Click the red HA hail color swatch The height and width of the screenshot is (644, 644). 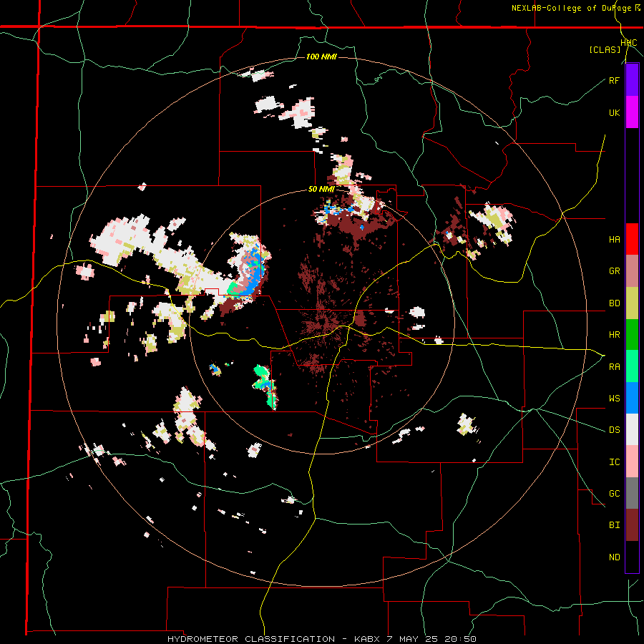(x=632, y=239)
